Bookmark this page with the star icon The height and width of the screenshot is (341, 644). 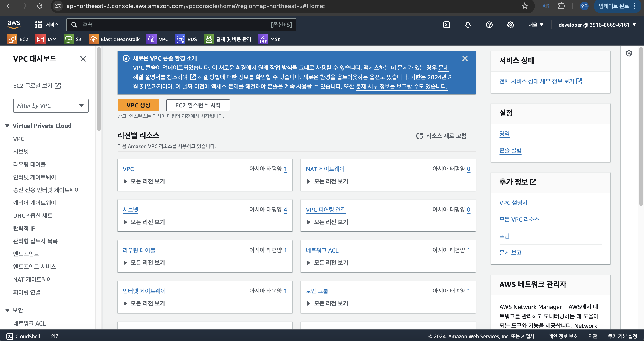(524, 6)
